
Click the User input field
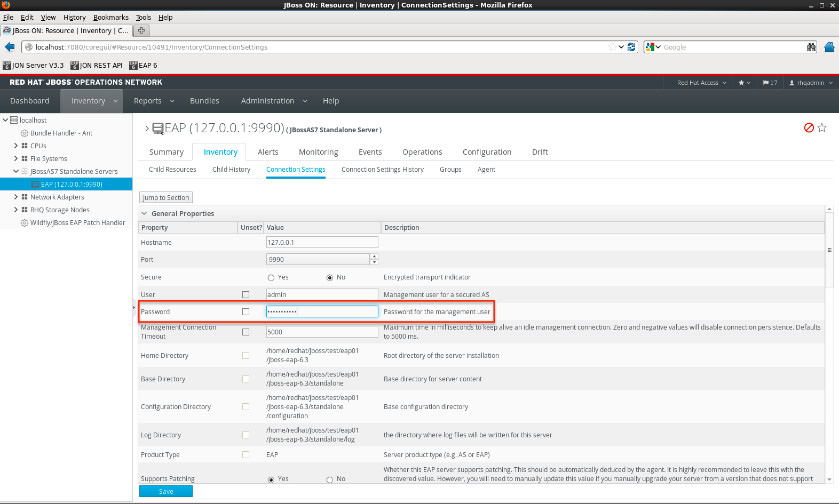click(322, 294)
